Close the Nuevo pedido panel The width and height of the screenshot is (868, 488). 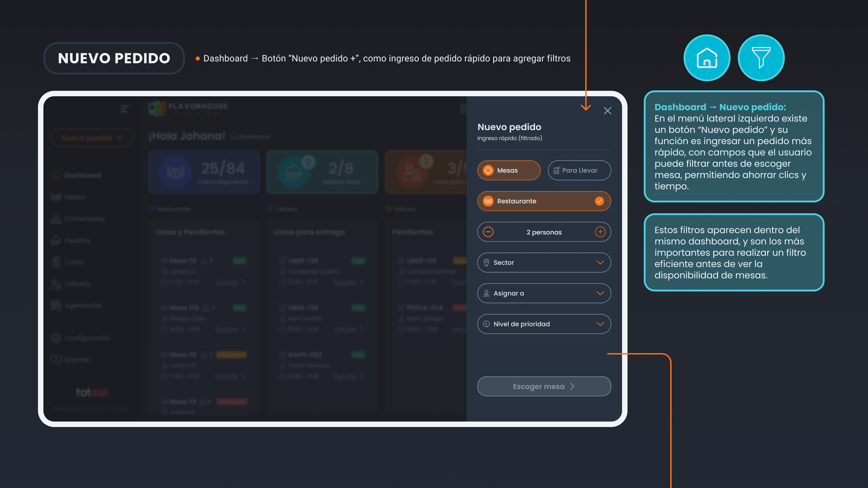607,111
